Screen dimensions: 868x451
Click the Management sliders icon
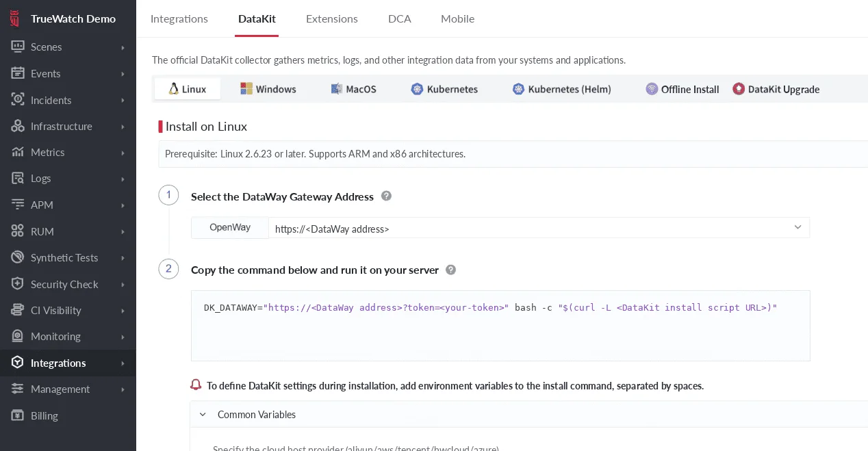point(18,389)
